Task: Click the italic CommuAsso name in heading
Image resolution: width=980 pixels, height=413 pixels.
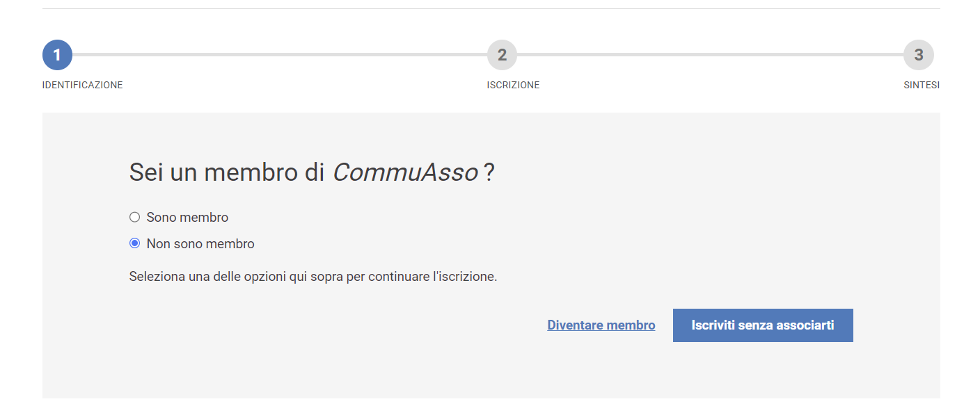Action: tap(405, 172)
